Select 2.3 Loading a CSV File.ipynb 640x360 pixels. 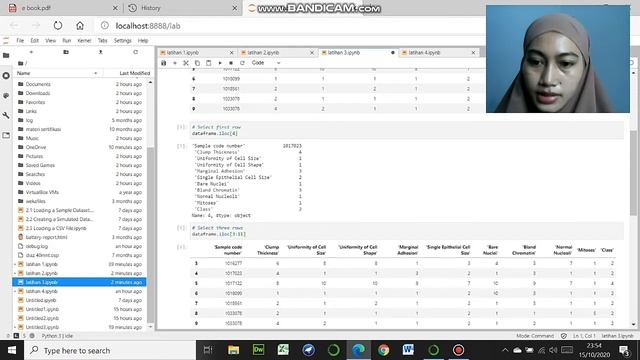pos(80,228)
